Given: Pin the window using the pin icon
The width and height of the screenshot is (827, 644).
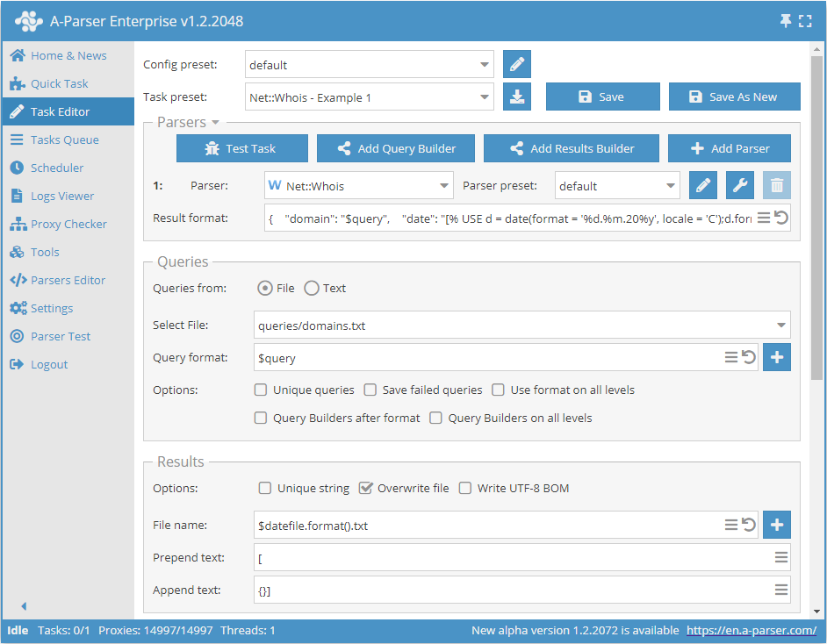Looking at the screenshot, I should tap(786, 20).
